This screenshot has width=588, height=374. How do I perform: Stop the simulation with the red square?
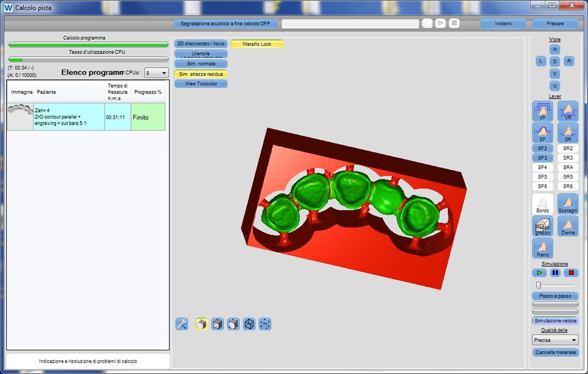tap(571, 272)
